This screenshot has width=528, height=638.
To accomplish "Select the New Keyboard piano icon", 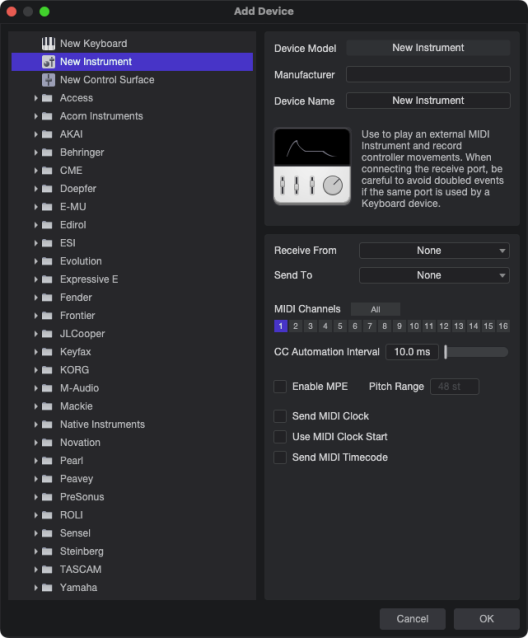I will point(48,44).
